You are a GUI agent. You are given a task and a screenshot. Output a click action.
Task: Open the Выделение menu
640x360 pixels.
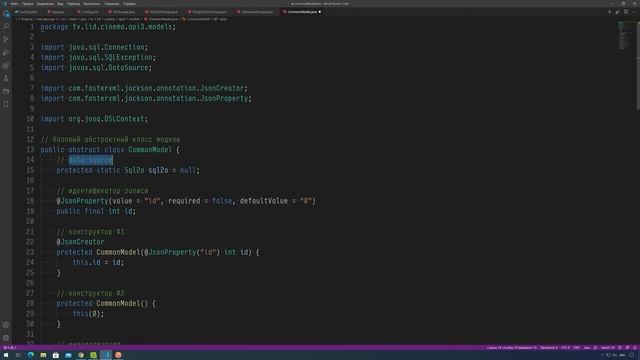[x=45, y=4]
